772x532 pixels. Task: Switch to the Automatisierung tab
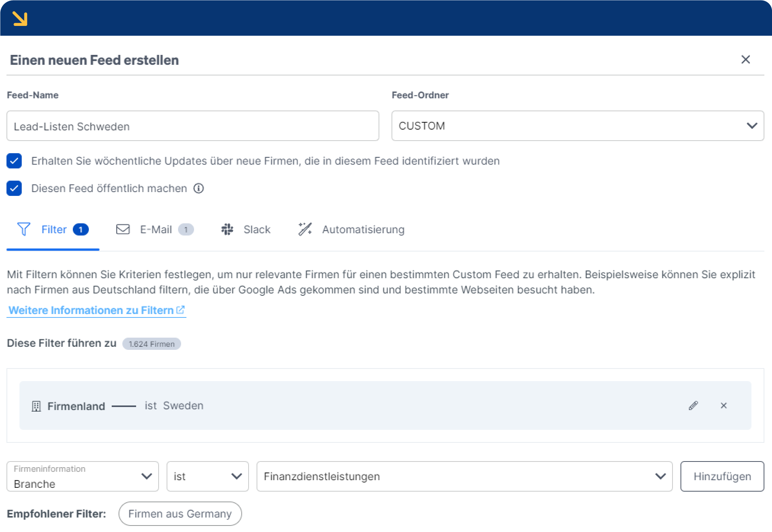pyautogui.click(x=363, y=229)
